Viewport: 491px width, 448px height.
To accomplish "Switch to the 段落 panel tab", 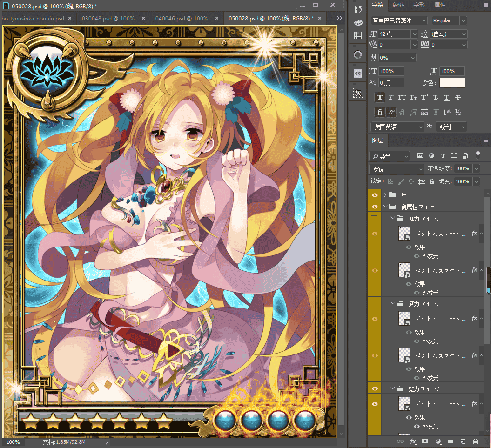I will (398, 5).
